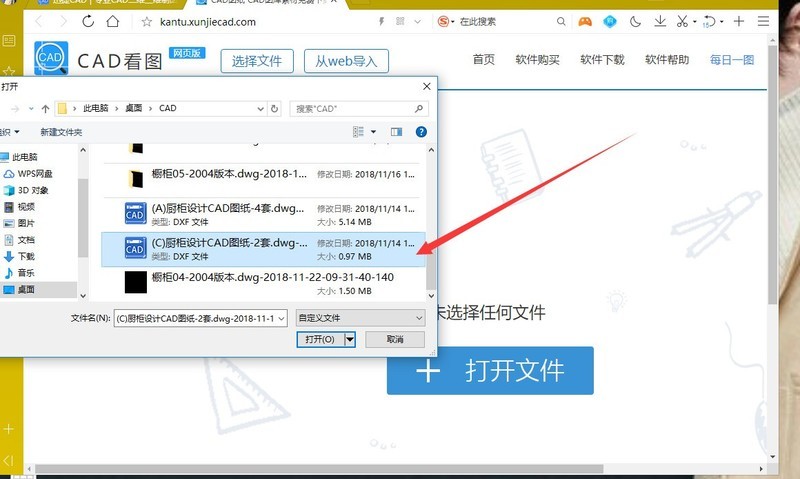Open the dropdown arrow beside 打开(O) button
The image size is (800, 479).
coord(350,339)
